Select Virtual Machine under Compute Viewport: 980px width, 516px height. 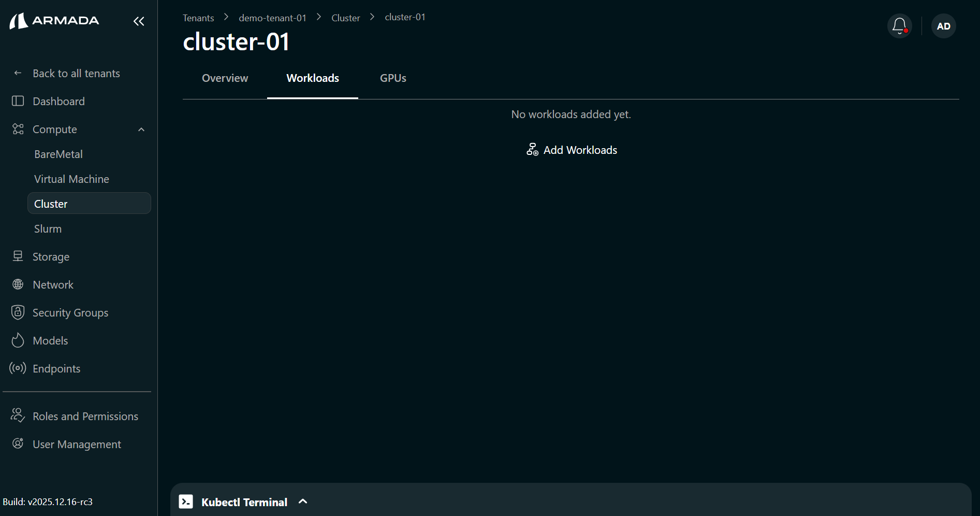pyautogui.click(x=71, y=179)
